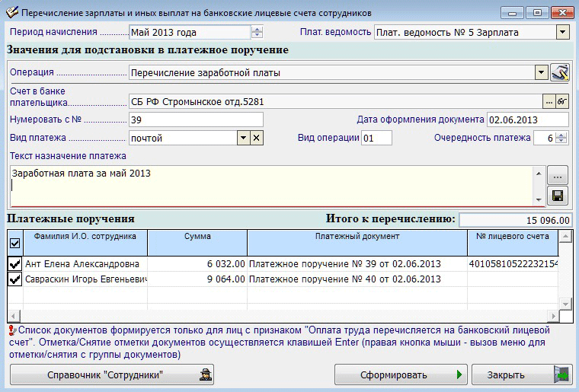Close the window with the red X
Image resolution: width=579 pixels, height=392 pixels.
tap(562, 13)
